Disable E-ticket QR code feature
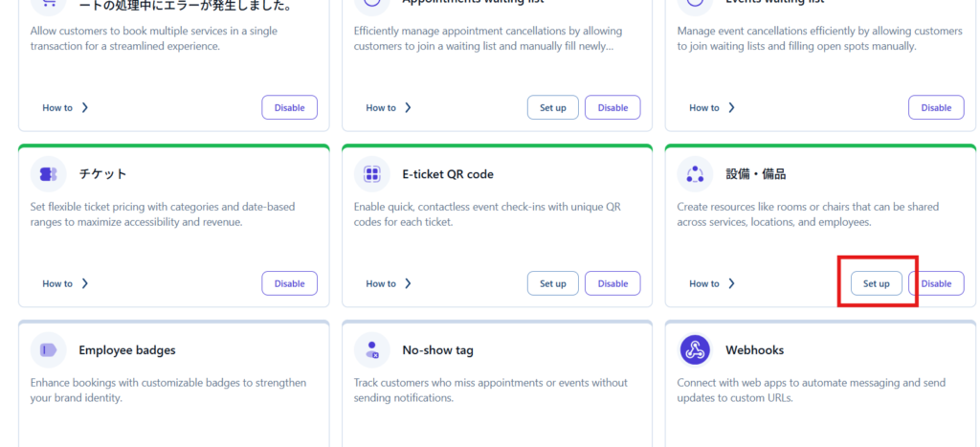The height and width of the screenshot is (447, 980). pyautogui.click(x=612, y=283)
